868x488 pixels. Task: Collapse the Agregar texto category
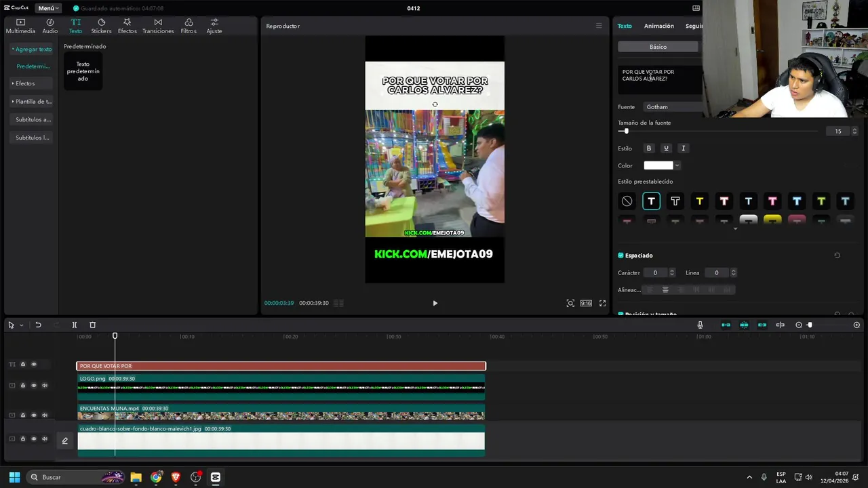click(x=32, y=49)
